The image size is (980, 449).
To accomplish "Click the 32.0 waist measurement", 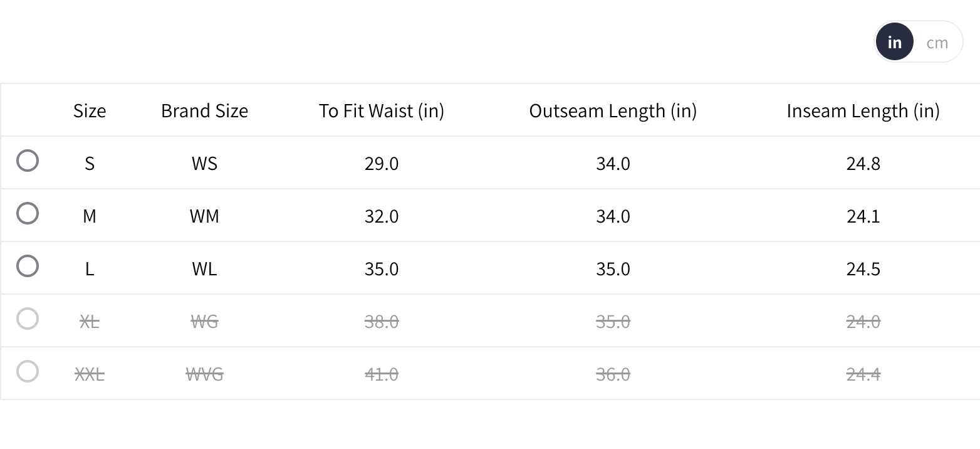I will (x=381, y=216).
